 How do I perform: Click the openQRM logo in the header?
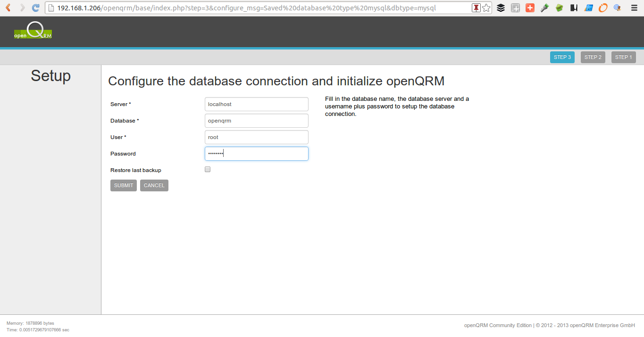pos(33,31)
